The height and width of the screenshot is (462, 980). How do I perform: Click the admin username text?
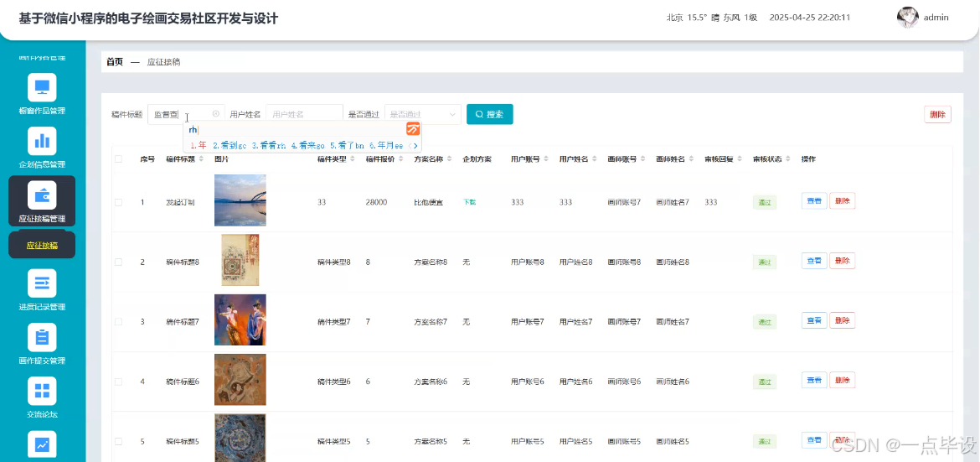click(x=936, y=18)
